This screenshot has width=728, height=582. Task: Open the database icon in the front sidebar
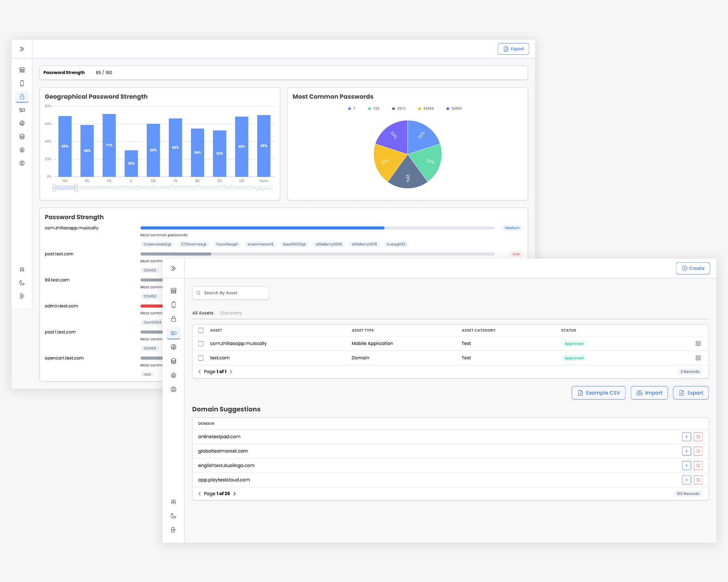174,361
